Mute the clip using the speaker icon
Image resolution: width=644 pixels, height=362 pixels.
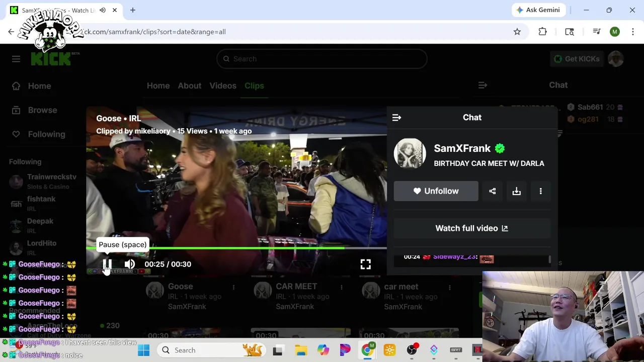tap(130, 264)
